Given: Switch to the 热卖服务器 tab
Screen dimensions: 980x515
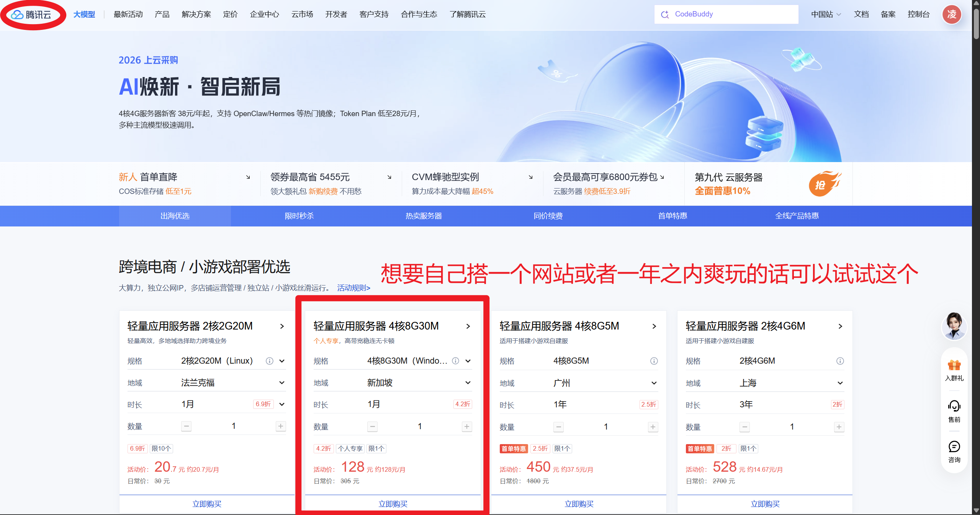Looking at the screenshot, I should tap(424, 216).
